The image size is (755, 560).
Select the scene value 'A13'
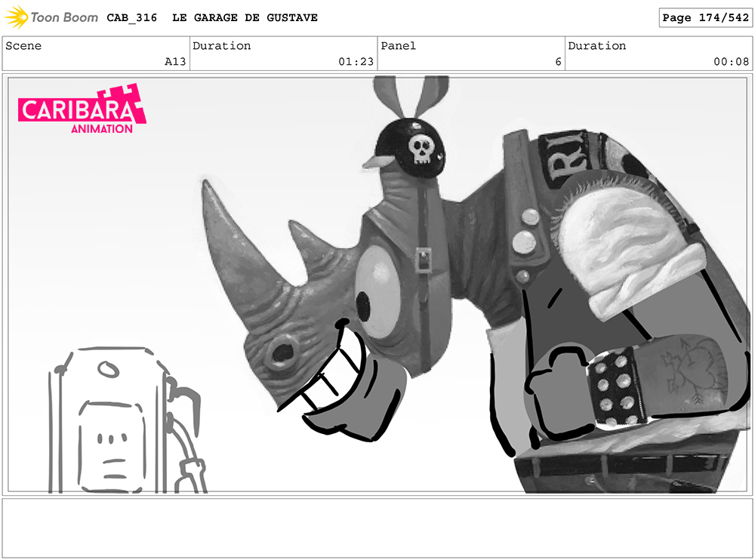click(175, 62)
